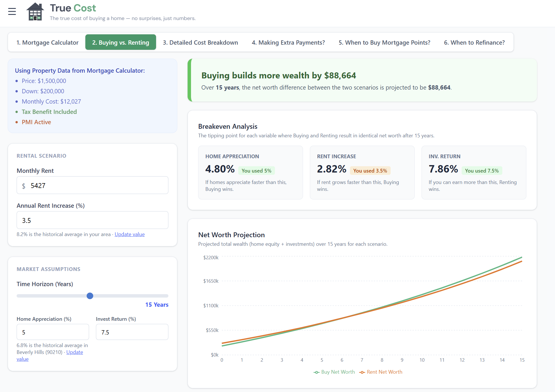Viewport: 555px width, 392px height.
Task: Open Detailed Cost Breakdown tab
Action: click(200, 42)
